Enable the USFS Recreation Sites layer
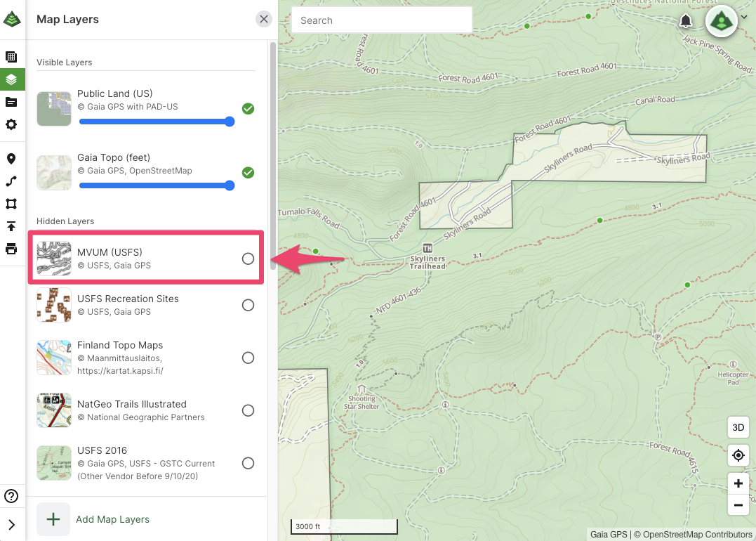The height and width of the screenshot is (541, 756). coord(248,305)
